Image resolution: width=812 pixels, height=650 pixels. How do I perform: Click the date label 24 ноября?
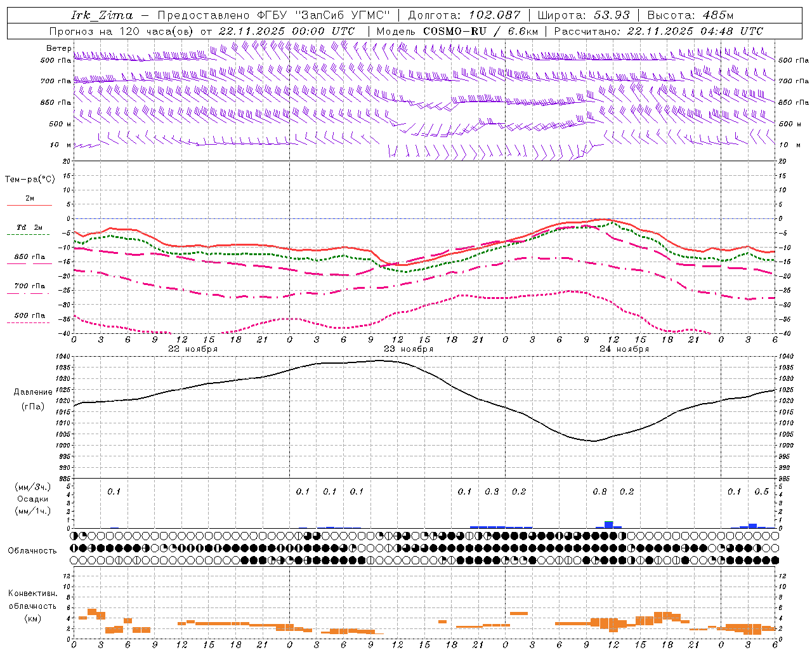pyautogui.click(x=624, y=349)
